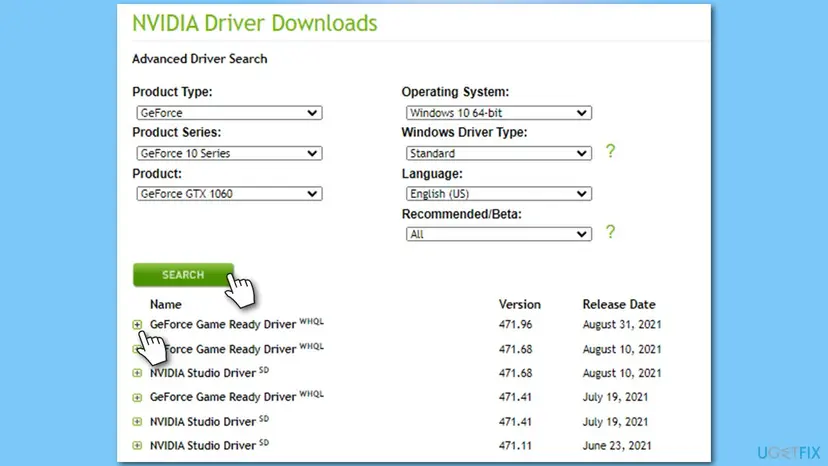
Task: Open the Operating System dropdown
Action: (498, 113)
